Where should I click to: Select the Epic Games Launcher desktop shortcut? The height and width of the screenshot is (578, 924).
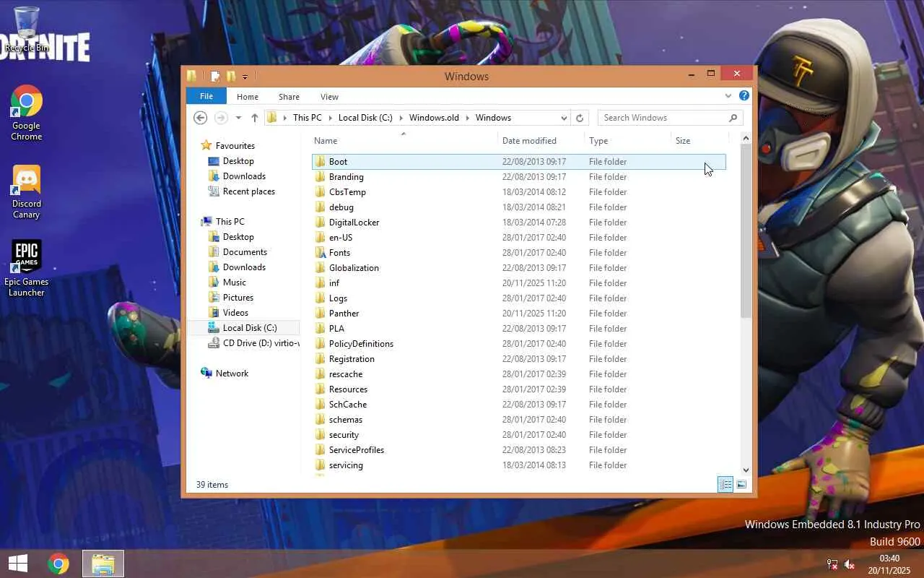[27, 268]
